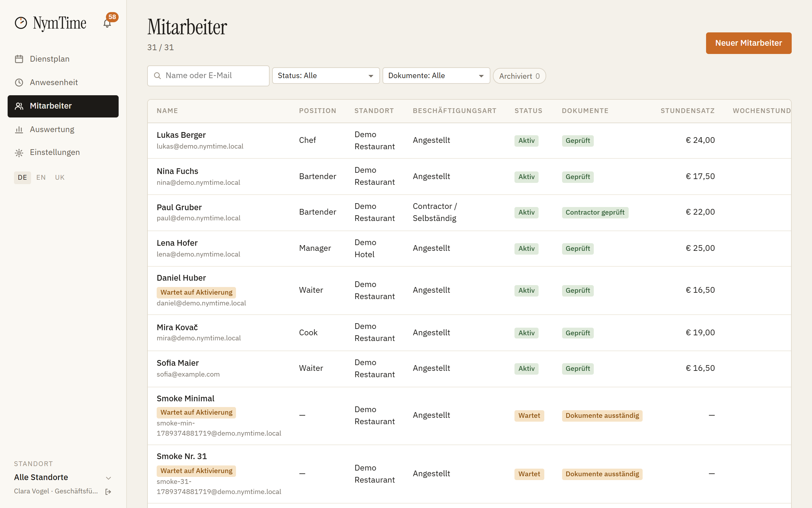The height and width of the screenshot is (508, 812).
Task: Click the Mitarbeiter people icon
Action: (19, 106)
